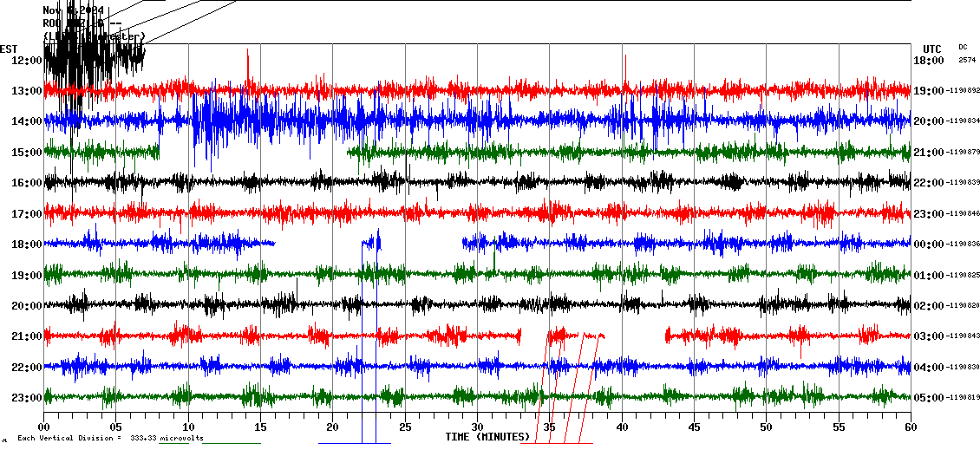The image size is (980, 450).
Task: Click the 23:00 EST row label
Action: [x=26, y=398]
